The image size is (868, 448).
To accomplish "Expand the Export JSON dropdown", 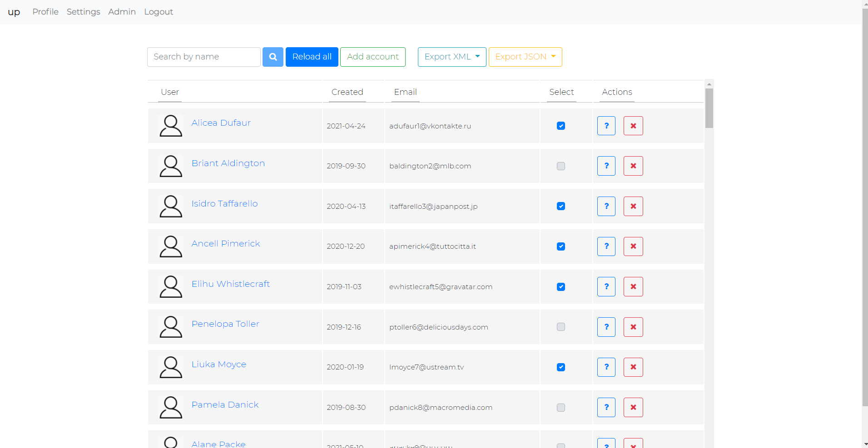I will tap(526, 57).
